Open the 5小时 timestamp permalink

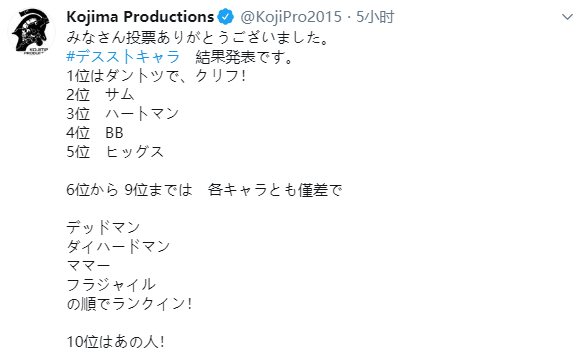[x=375, y=17]
